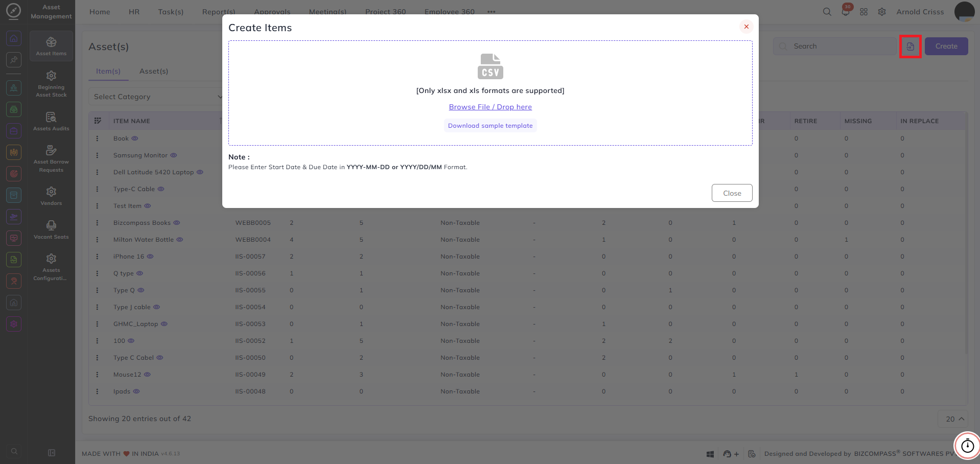View details eye icon for Type-C Cable
Image resolution: width=980 pixels, height=464 pixels.
[x=161, y=189]
